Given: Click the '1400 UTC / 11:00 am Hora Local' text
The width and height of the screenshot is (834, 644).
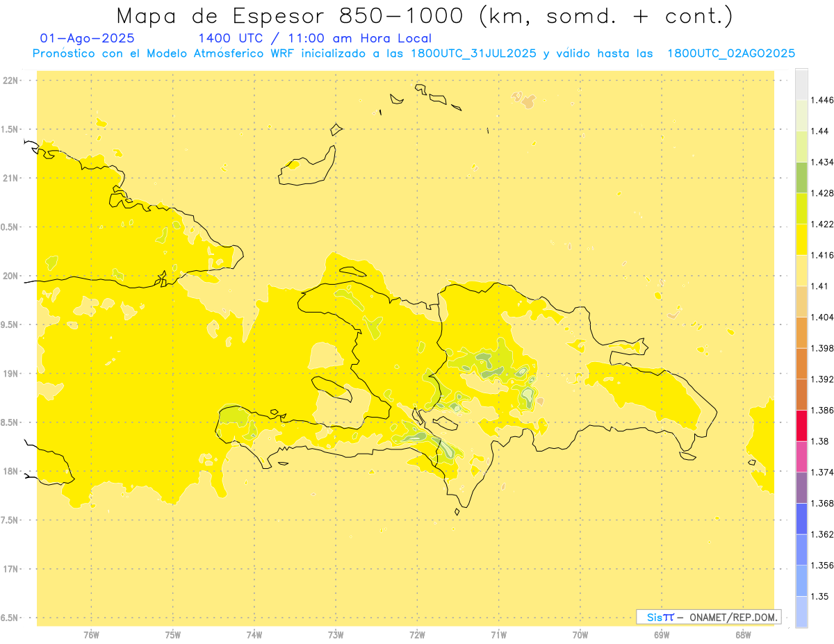Looking at the screenshot, I should [315, 39].
